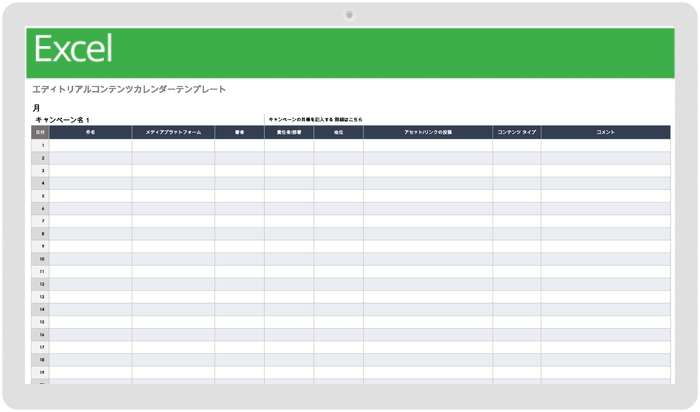The height and width of the screenshot is (412, 700).
Task: Select the date cell numbered 1
Action: [x=41, y=145]
